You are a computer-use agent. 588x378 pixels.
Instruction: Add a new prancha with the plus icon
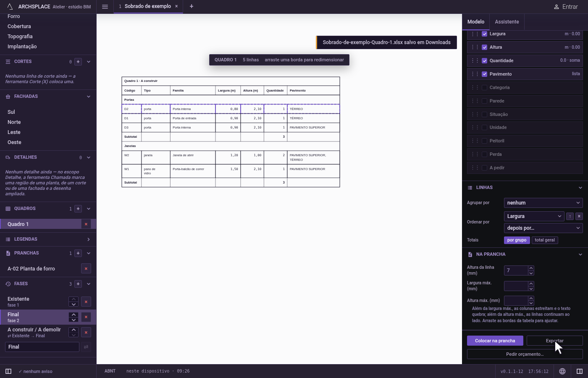(x=78, y=253)
